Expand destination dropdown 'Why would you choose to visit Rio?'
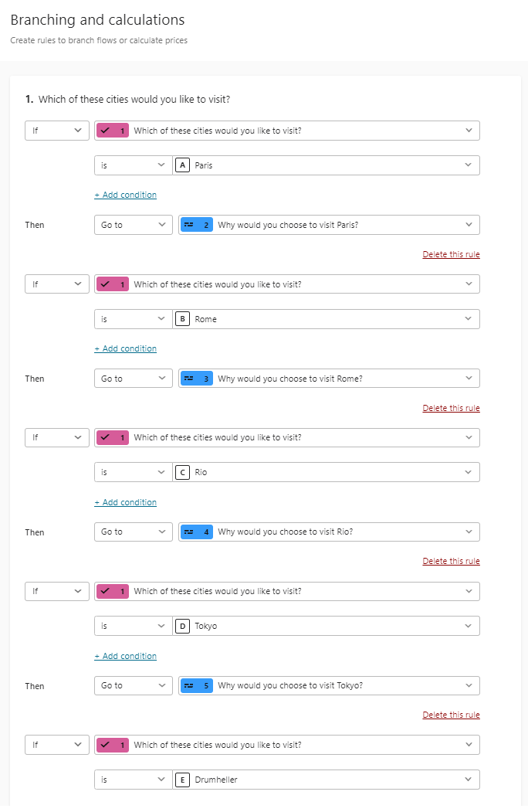The width and height of the screenshot is (528, 812). point(329,532)
